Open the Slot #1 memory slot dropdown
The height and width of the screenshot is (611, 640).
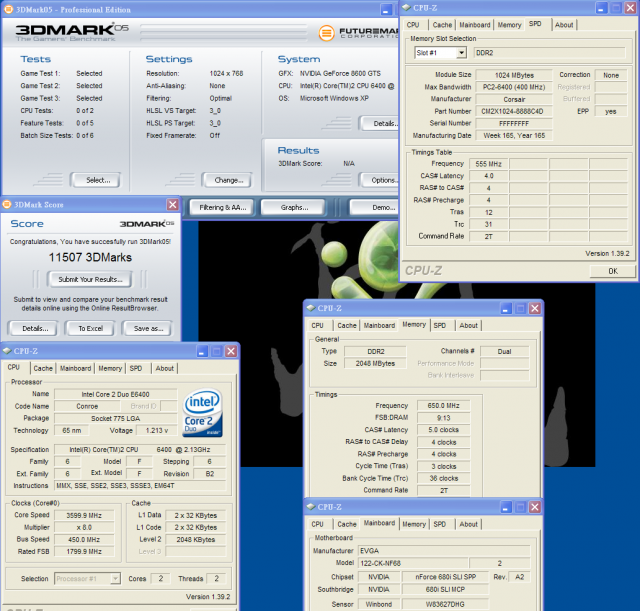click(x=462, y=53)
